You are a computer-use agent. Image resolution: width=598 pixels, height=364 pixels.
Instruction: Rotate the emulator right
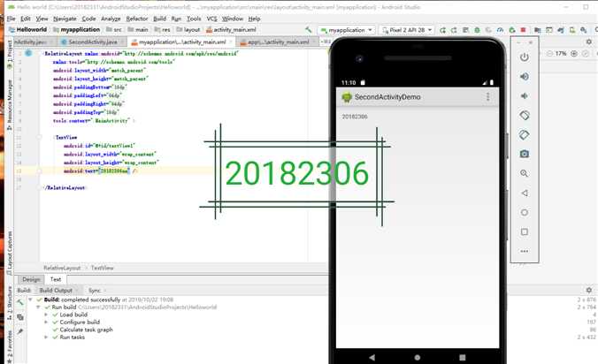(x=525, y=135)
